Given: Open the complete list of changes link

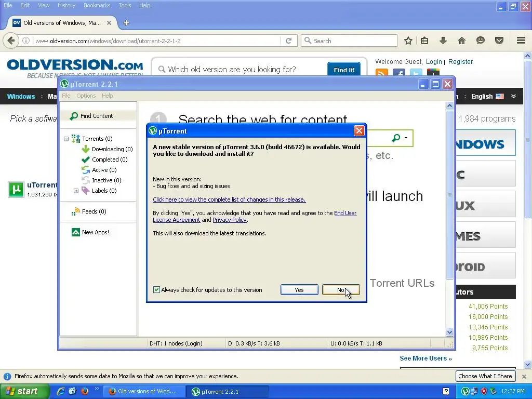Looking at the screenshot, I should (229, 199).
